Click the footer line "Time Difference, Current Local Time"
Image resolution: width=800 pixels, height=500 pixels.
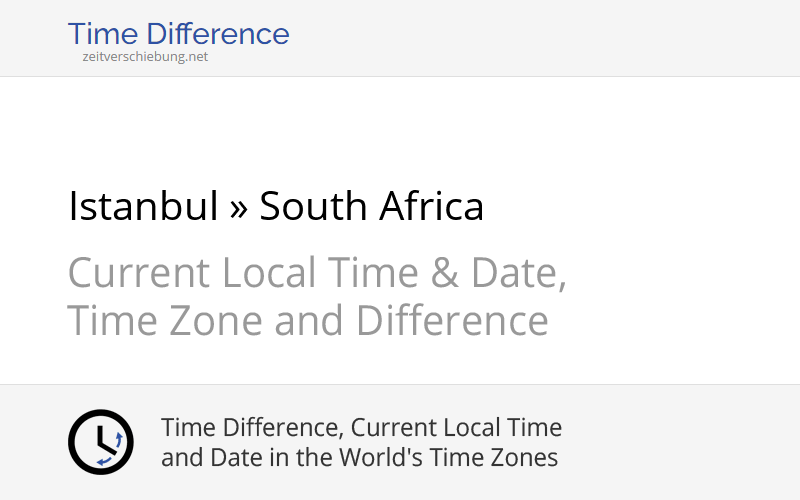tap(361, 428)
